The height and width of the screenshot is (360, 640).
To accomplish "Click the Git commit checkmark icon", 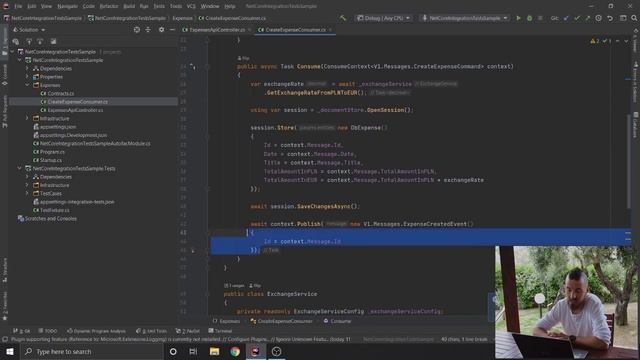I will (x=577, y=18).
